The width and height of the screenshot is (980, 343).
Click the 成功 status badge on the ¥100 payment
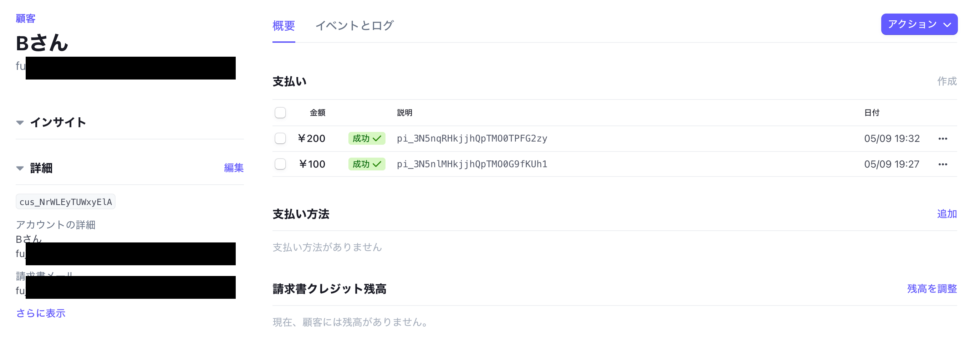tap(366, 164)
